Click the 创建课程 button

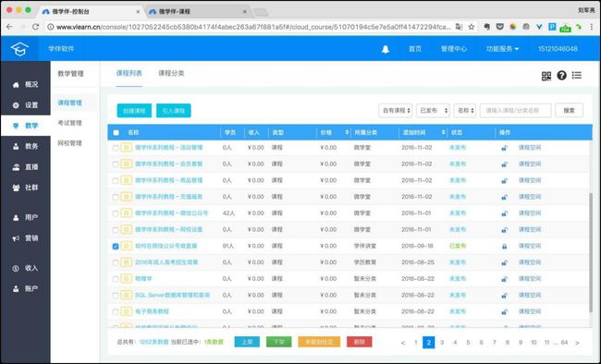[x=134, y=111]
